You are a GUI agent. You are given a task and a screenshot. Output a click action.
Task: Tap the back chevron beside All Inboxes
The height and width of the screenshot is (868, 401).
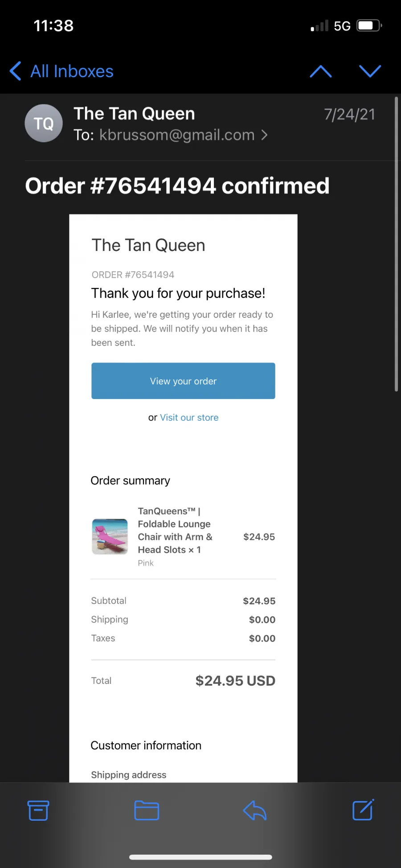coord(16,71)
